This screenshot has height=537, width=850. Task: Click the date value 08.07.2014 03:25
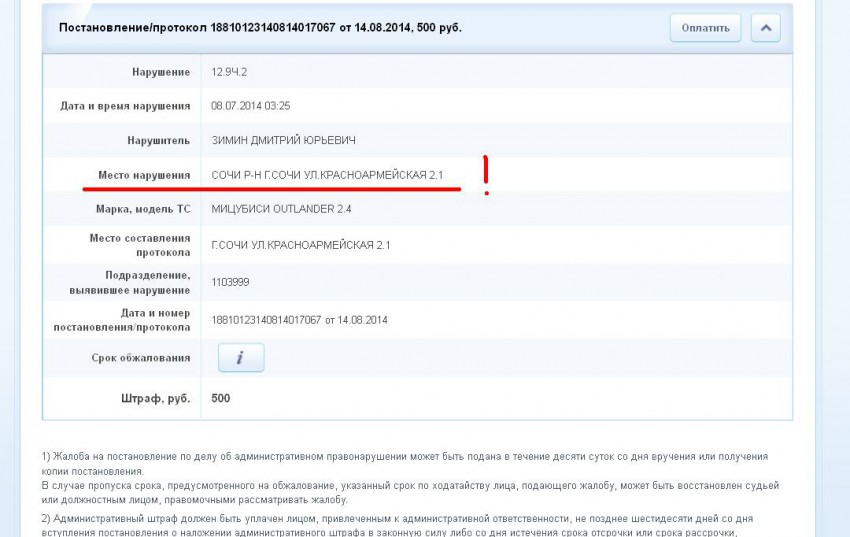(x=251, y=106)
